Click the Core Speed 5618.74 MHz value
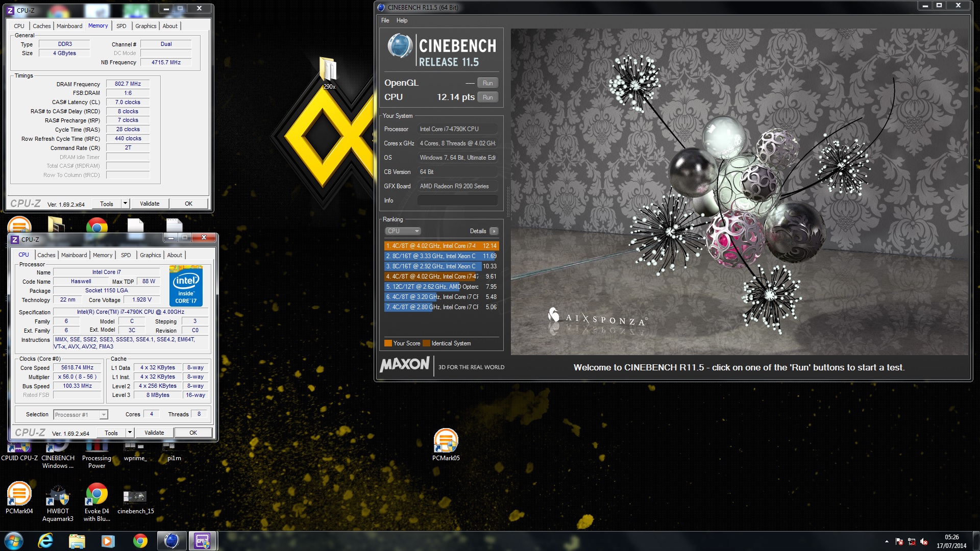The width and height of the screenshot is (980, 551). (x=78, y=367)
